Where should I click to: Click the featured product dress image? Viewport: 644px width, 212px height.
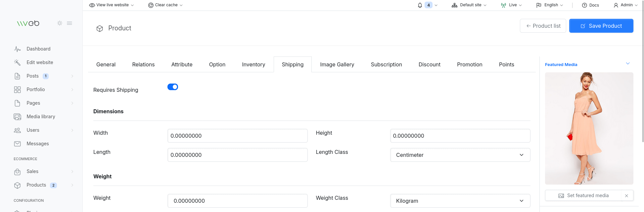589,128
